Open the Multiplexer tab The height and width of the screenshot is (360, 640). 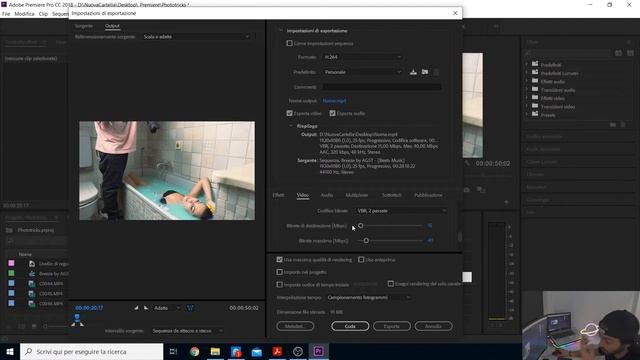click(x=357, y=195)
